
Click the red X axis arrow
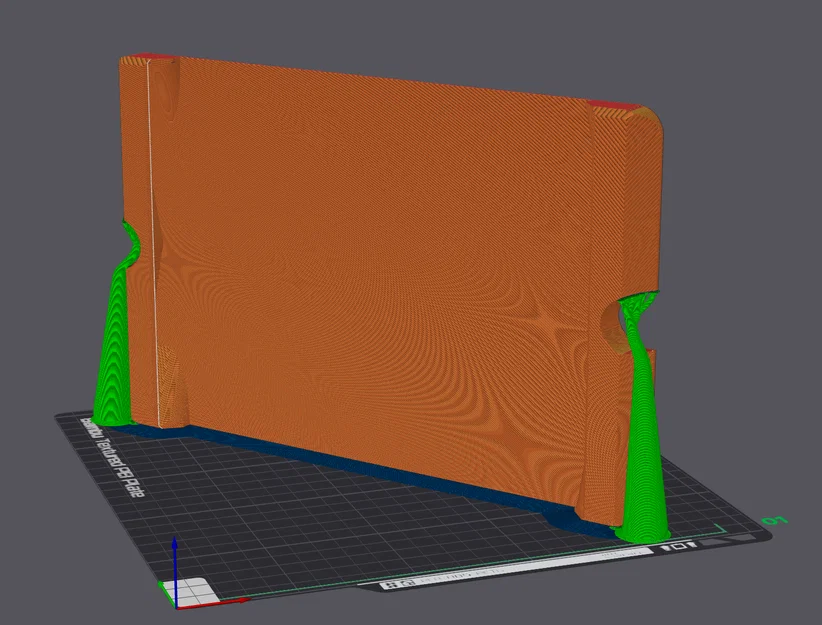point(213,604)
